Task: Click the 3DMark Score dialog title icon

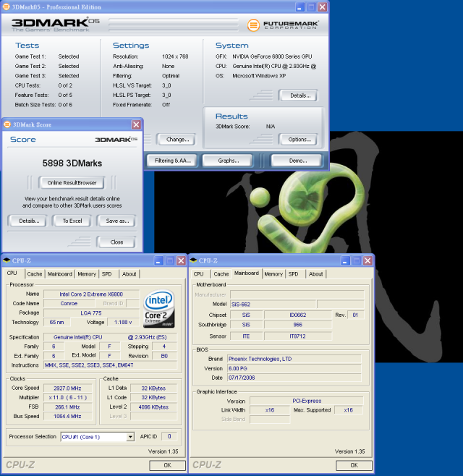Action: (x=7, y=124)
